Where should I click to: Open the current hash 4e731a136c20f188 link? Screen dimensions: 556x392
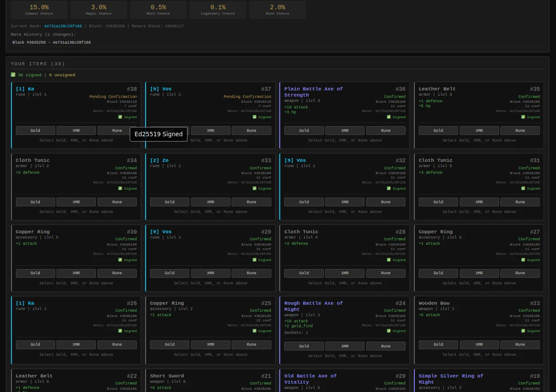point(63,26)
